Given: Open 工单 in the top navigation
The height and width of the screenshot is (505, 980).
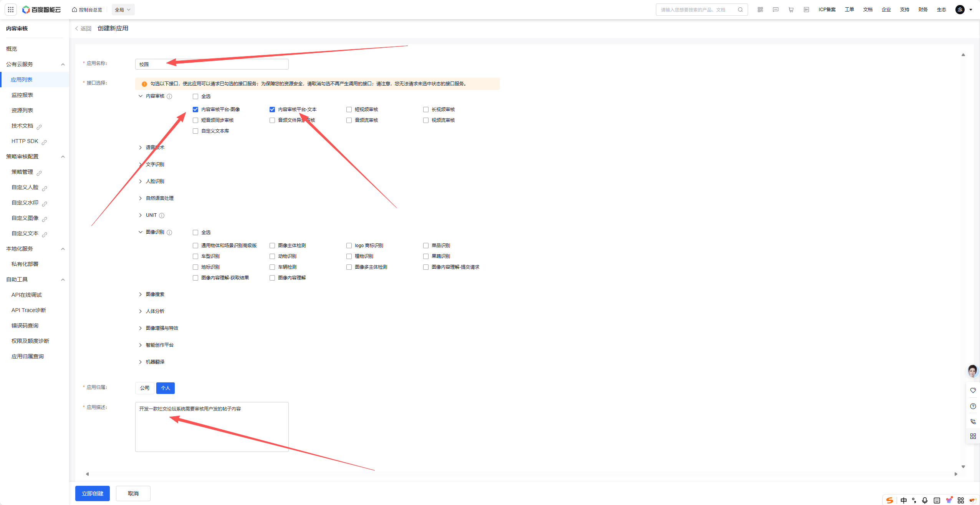Looking at the screenshot, I should tap(849, 10).
